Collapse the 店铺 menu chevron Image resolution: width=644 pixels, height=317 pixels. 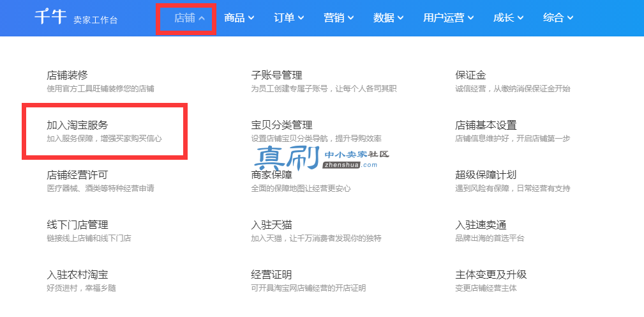click(x=202, y=18)
